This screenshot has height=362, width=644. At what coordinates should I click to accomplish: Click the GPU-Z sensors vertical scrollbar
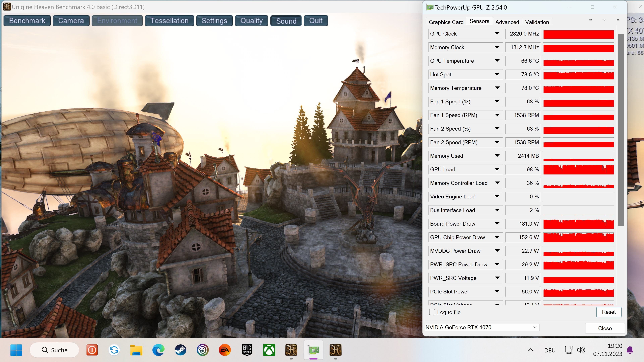(621, 130)
